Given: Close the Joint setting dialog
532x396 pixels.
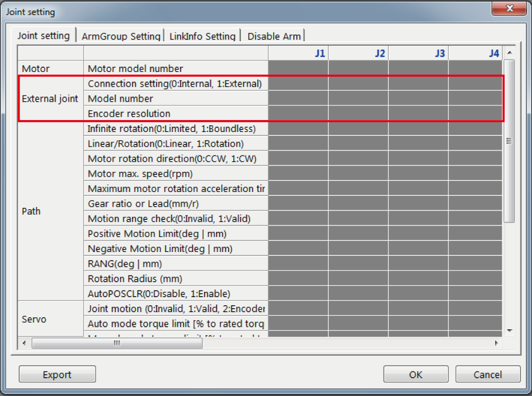Looking at the screenshot, I should [x=509, y=9].
